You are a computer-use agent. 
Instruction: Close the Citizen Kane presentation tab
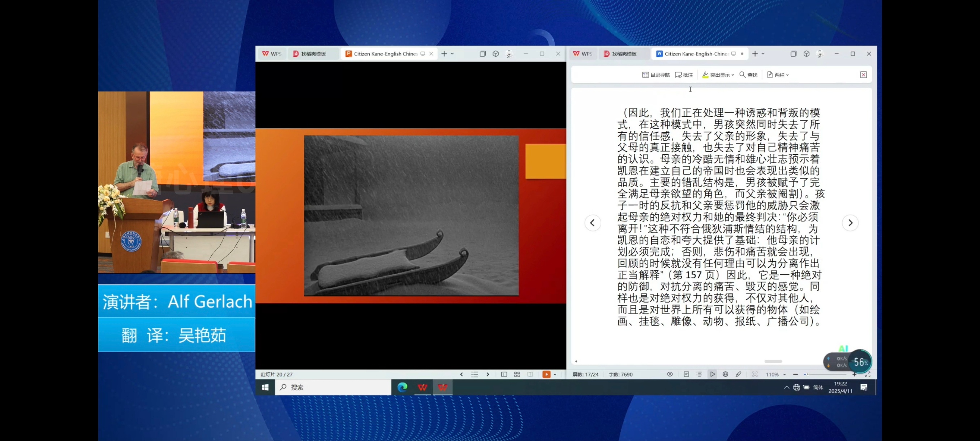click(x=431, y=54)
